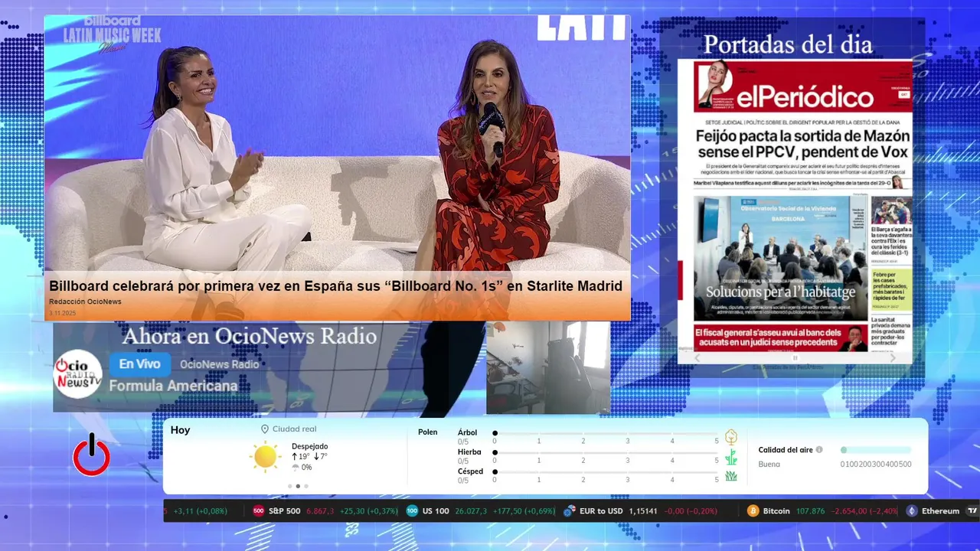Click the Solucions per a l'habitatge photo
The image size is (980, 551).
[780, 259]
